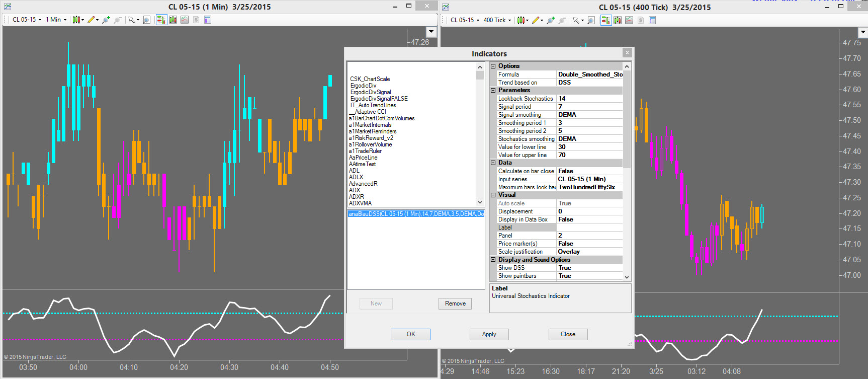
Task: Show the Data Box in 1 Min chart
Action: (x=146, y=20)
